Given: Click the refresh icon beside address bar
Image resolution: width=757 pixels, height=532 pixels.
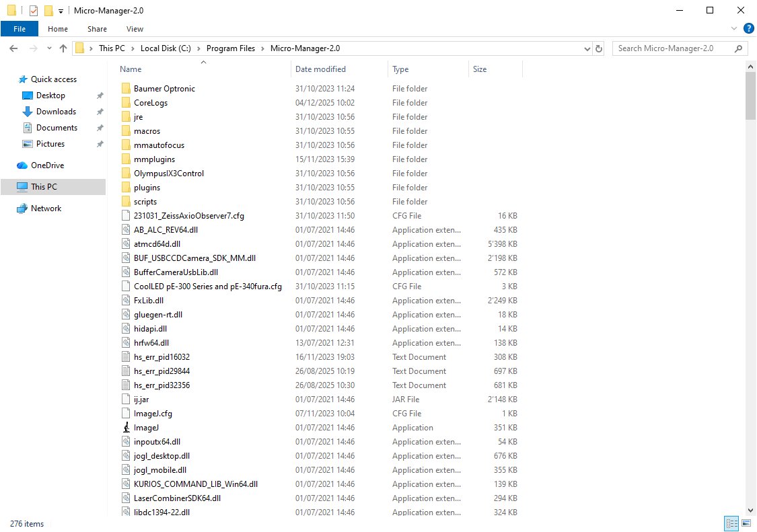Looking at the screenshot, I should click(600, 48).
